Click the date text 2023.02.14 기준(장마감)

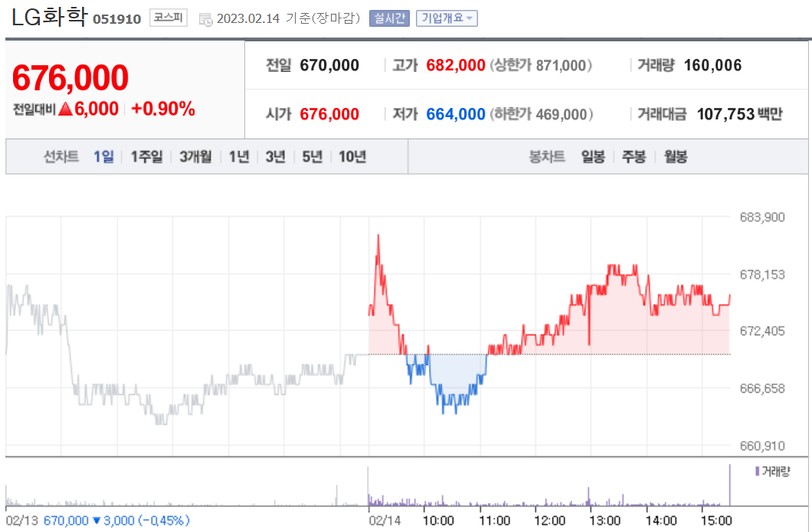[x=288, y=18]
